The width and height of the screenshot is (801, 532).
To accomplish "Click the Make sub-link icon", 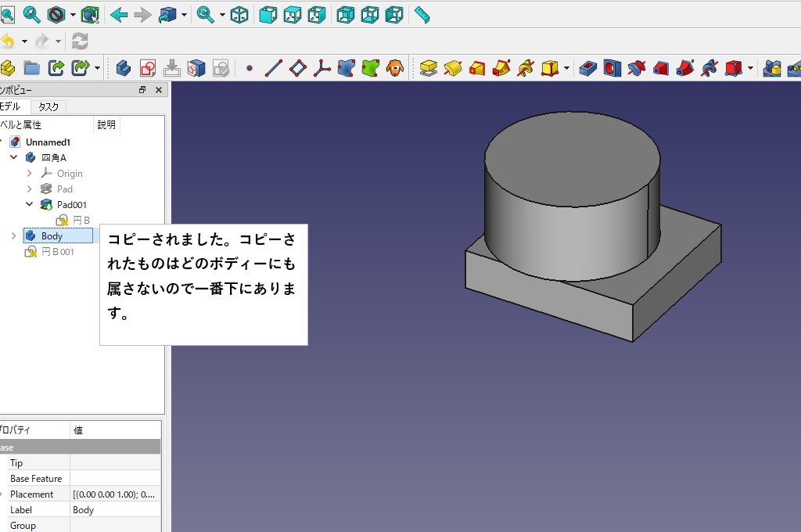I will point(81,67).
